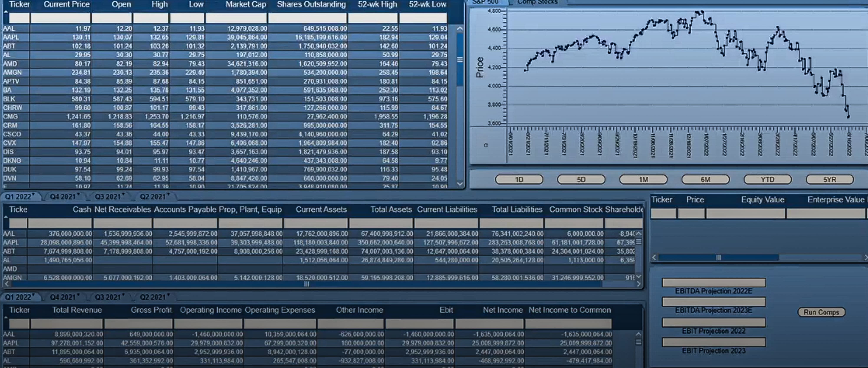This screenshot has height=368, width=868.
Task: Click the 1D chart range button
Action: click(x=519, y=179)
